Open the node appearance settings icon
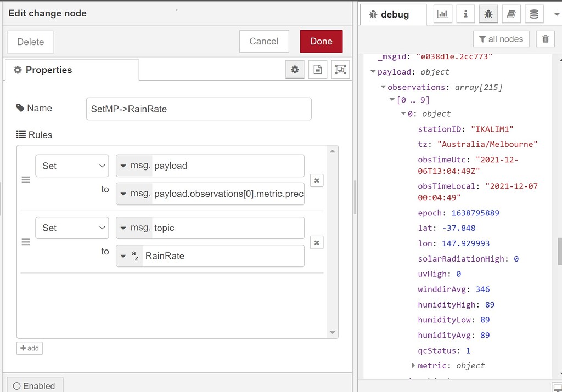The image size is (562, 392). click(340, 70)
